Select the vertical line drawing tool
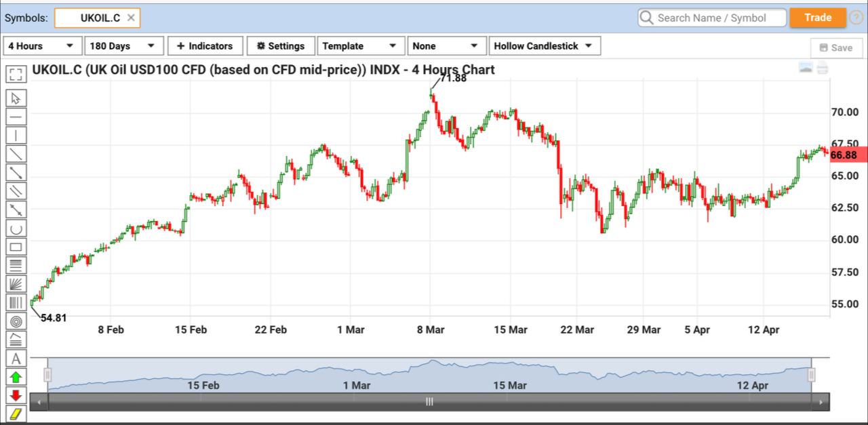 pyautogui.click(x=16, y=136)
